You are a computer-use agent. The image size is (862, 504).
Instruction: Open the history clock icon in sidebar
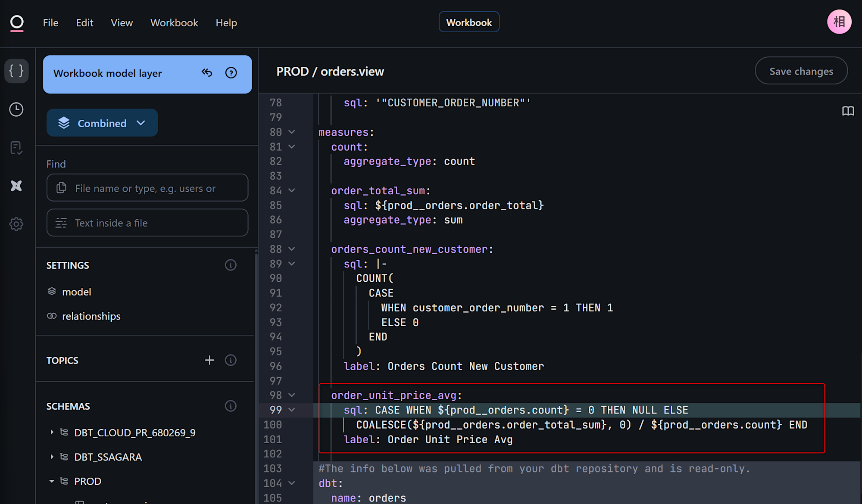[16, 109]
